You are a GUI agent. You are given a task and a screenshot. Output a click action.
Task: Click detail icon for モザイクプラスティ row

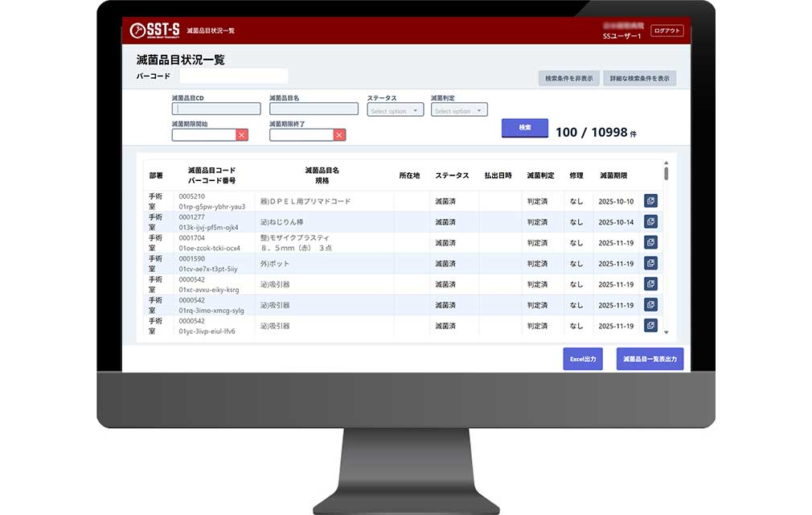click(650, 242)
